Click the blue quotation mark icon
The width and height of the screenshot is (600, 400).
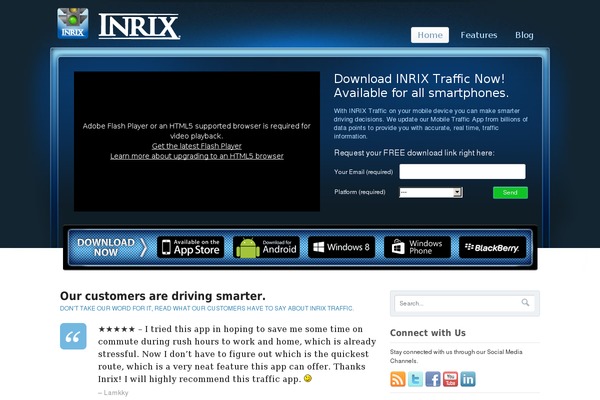(x=73, y=336)
